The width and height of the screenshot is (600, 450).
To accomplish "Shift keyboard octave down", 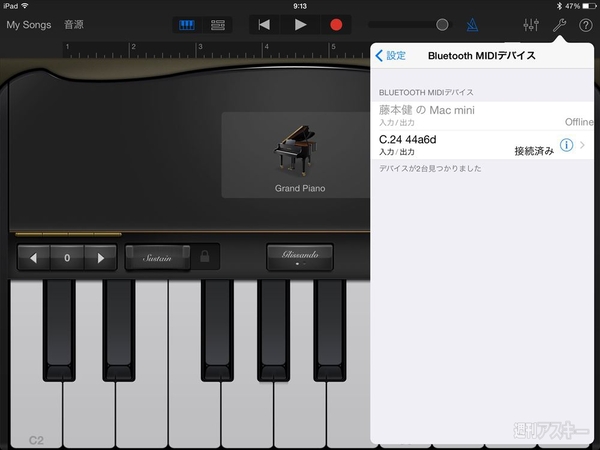I will [x=34, y=258].
